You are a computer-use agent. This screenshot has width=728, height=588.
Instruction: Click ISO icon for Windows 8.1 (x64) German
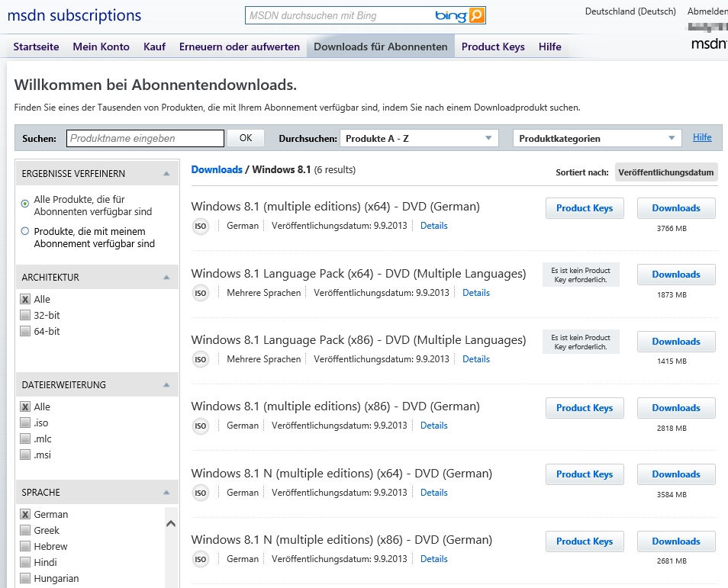click(x=201, y=227)
